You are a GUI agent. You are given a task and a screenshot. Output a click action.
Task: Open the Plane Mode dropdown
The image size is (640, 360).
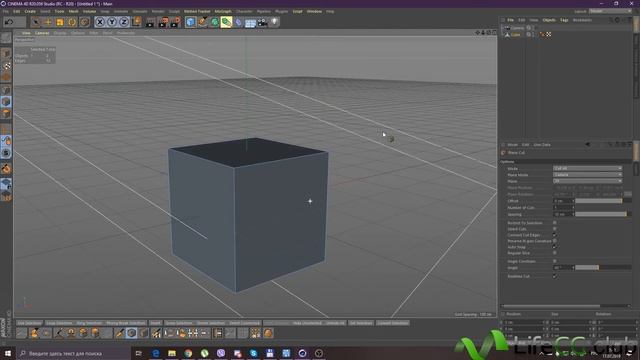click(587, 175)
